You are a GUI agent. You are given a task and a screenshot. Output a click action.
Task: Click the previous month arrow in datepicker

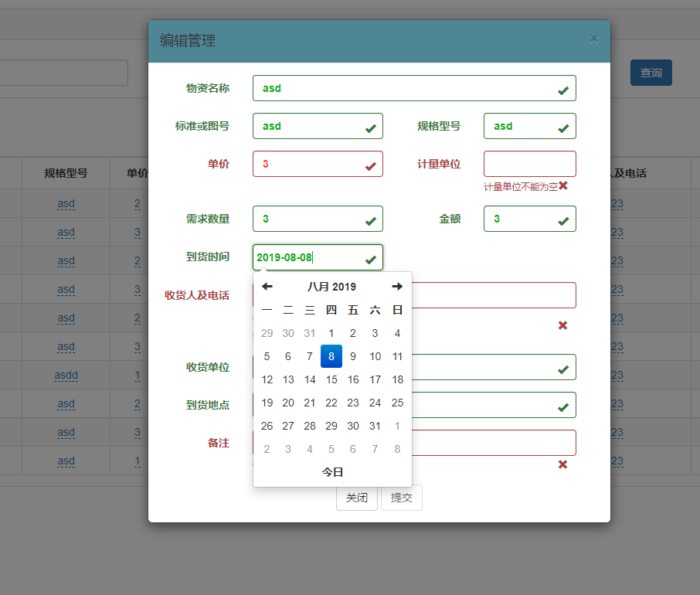[x=267, y=286]
